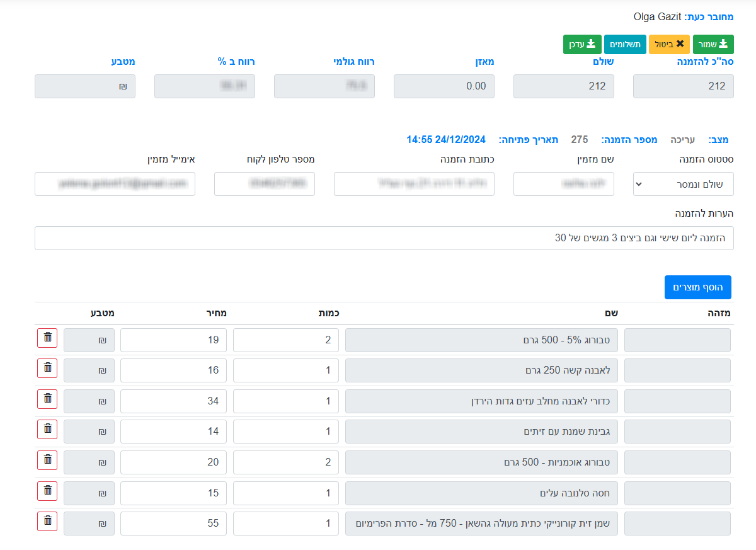The image size is (756, 550).
Task: Click the price field for חסה סלנובה
Action: pyautogui.click(x=173, y=493)
